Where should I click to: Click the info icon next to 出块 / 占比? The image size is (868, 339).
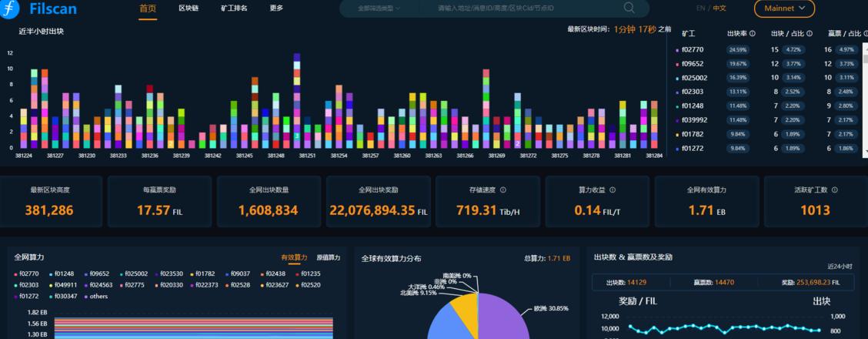[x=810, y=34]
